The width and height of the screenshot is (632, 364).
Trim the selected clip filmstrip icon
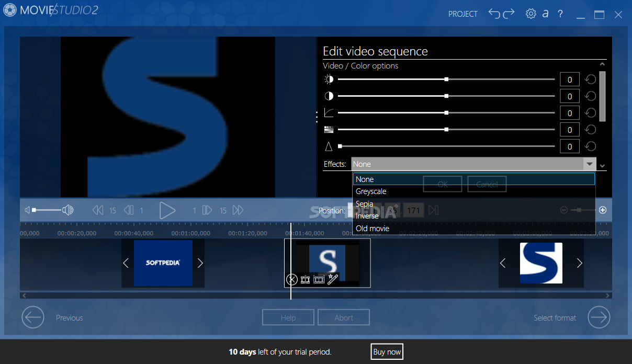click(319, 280)
